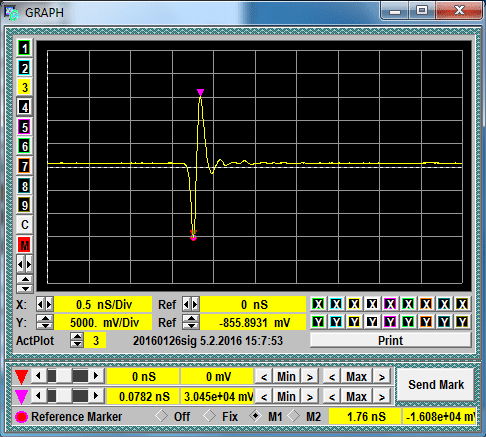Image resolution: width=486 pixels, height=437 pixels.
Task: Change ActPlot number stepper
Action: (77, 340)
